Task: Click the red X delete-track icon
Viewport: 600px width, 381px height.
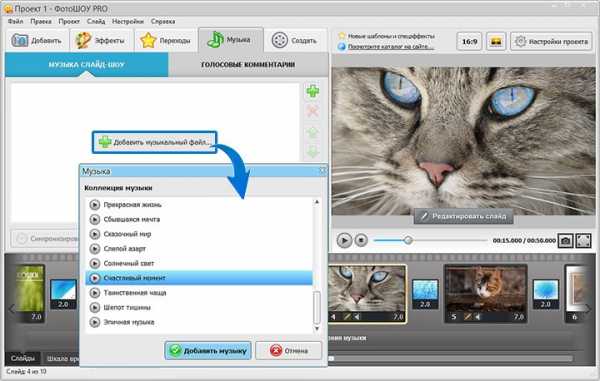Action: [313, 112]
